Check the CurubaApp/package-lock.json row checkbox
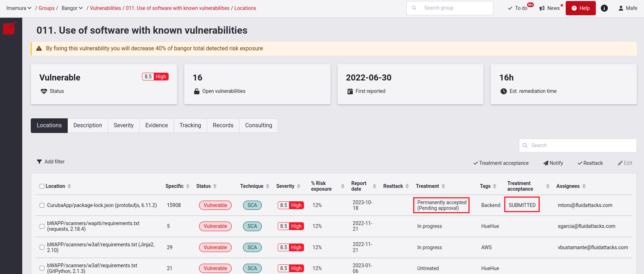The width and height of the screenshot is (644, 274). [x=42, y=205]
